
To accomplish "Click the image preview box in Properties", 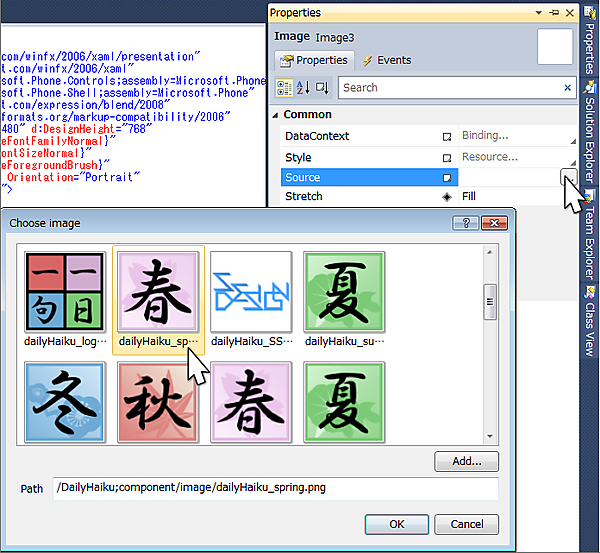I will 555,46.
